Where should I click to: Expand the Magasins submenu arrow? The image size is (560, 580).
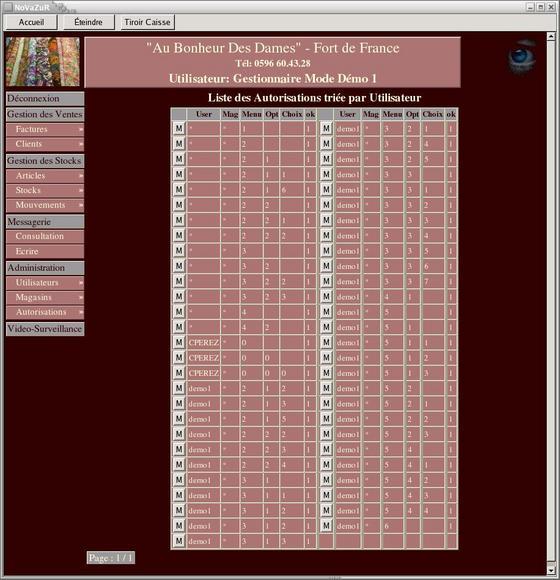81,298
